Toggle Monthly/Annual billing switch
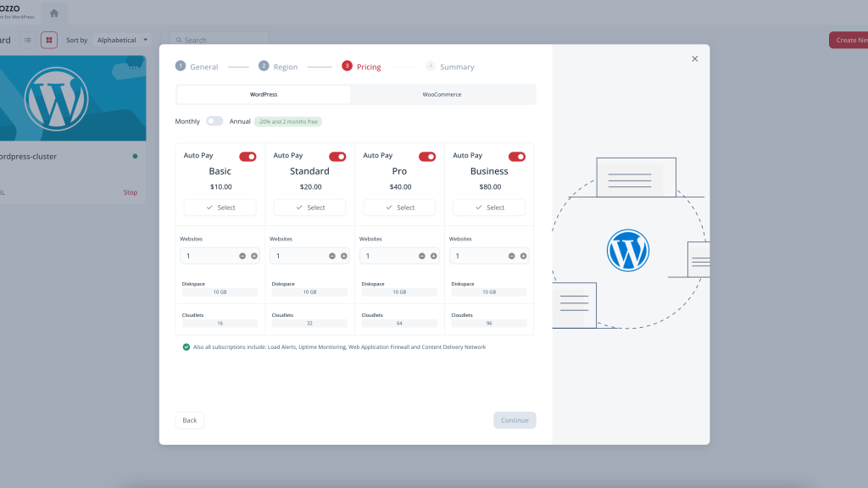The image size is (868, 488). [214, 121]
